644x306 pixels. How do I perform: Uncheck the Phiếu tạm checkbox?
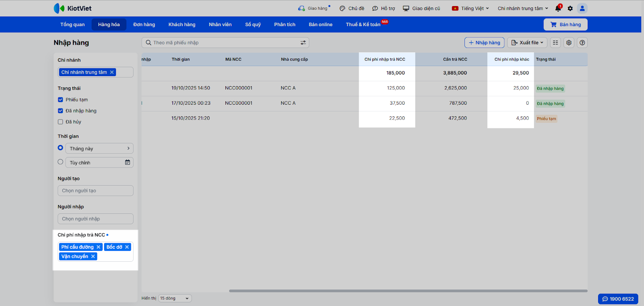coord(60,100)
